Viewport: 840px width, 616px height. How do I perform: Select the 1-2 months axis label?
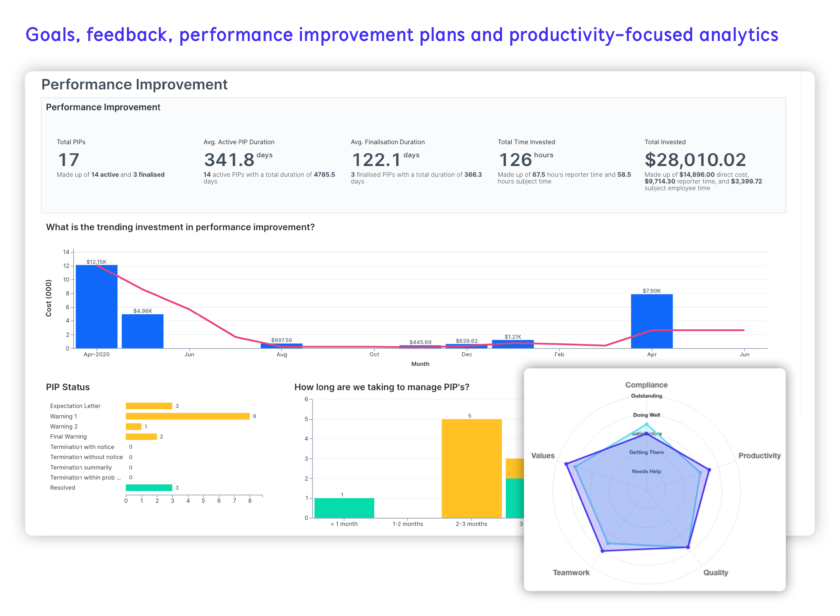(x=408, y=524)
